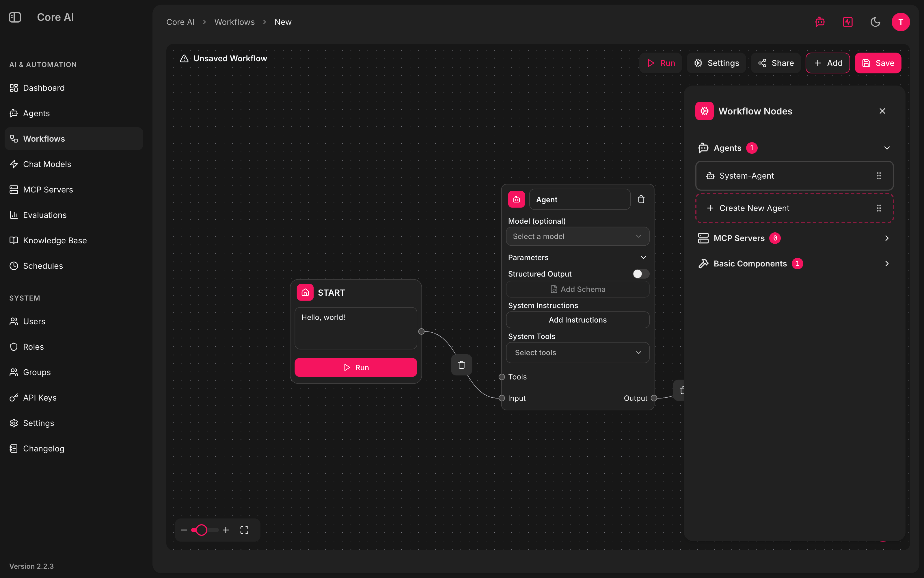Delete the Agent node with trash icon
Image resolution: width=924 pixels, height=578 pixels.
pos(641,199)
